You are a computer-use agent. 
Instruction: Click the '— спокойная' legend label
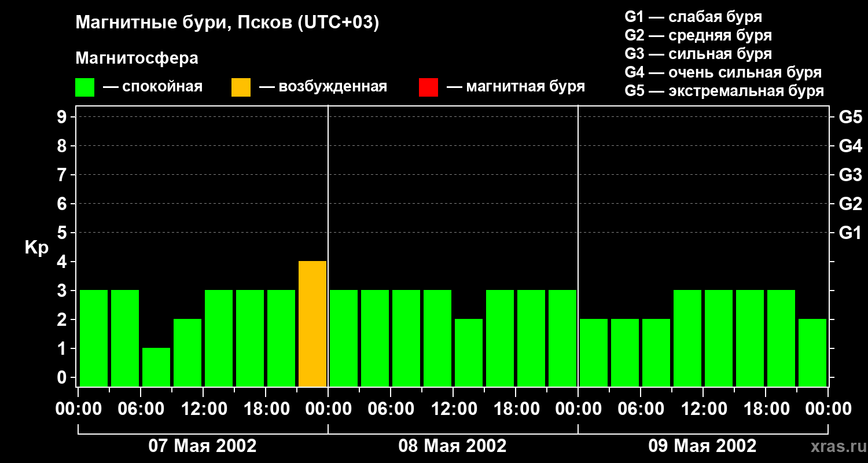click(153, 87)
